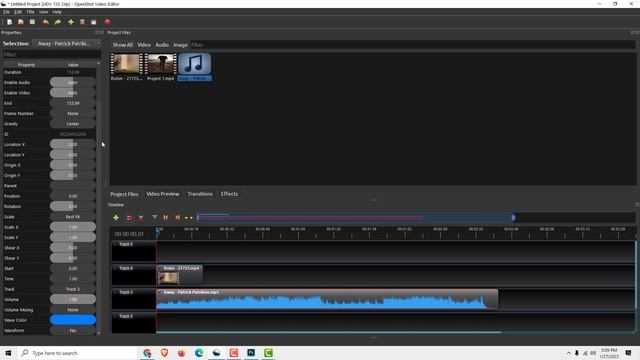Click the properties Filter input field
The width and height of the screenshot is (640, 360).
(51, 54)
